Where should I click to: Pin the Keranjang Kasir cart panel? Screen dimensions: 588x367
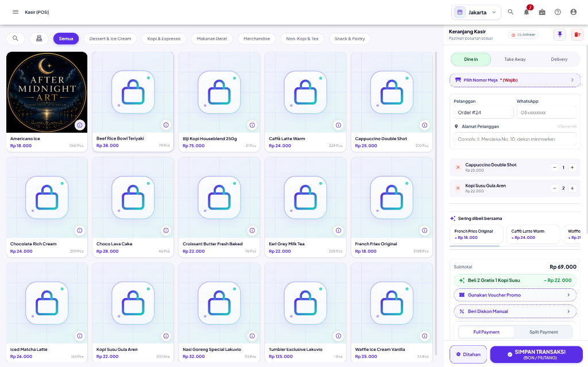tap(560, 34)
